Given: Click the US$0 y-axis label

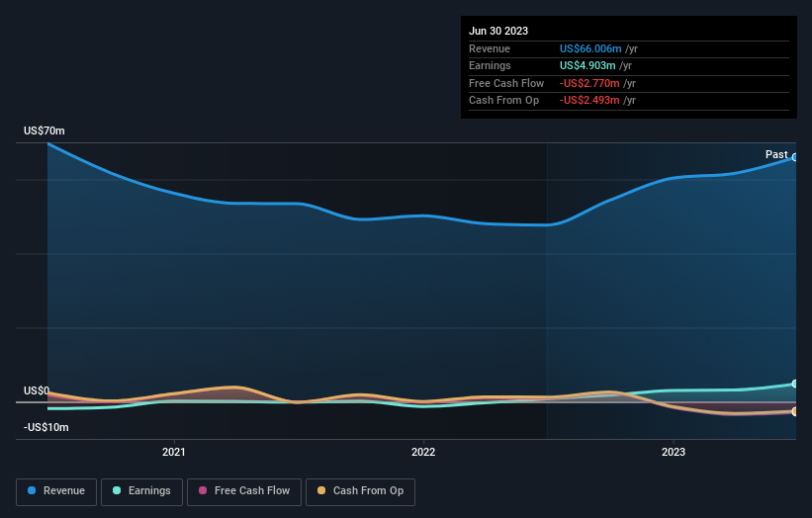Looking at the screenshot, I should pyautogui.click(x=37, y=390).
